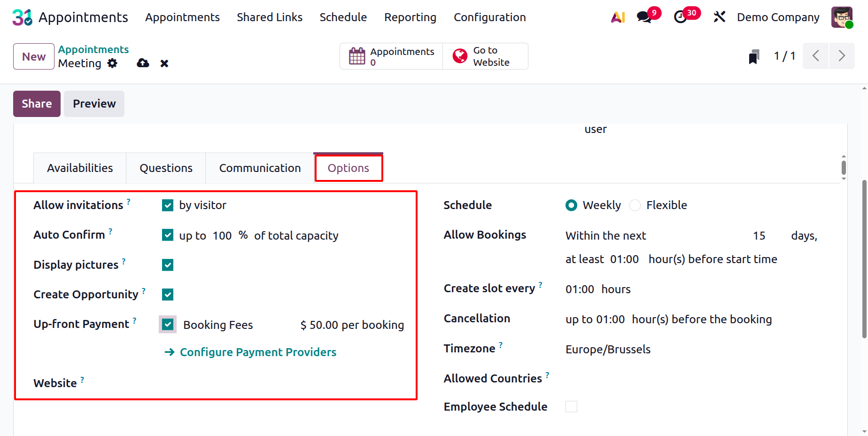The image size is (868, 436).
Task: Click the bookmark icon near pager
Action: [754, 57]
